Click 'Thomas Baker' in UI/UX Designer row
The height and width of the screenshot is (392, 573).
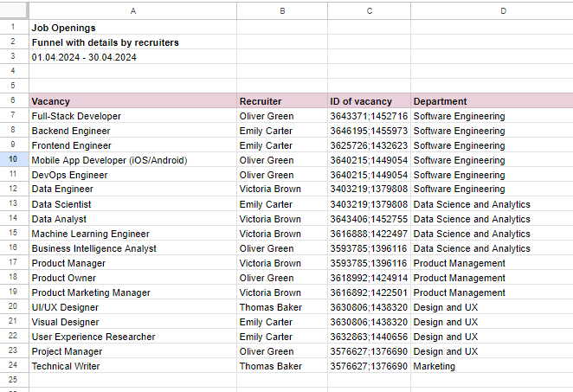(x=282, y=307)
